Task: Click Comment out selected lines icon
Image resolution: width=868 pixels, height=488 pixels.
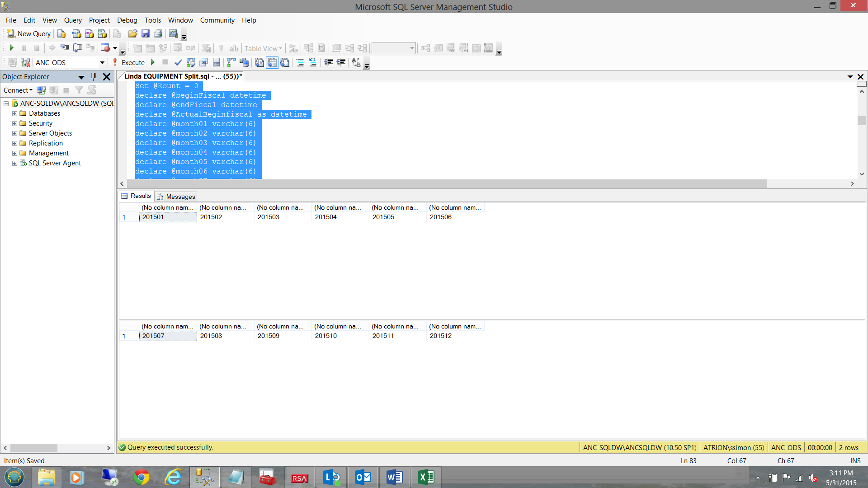Action: [300, 63]
